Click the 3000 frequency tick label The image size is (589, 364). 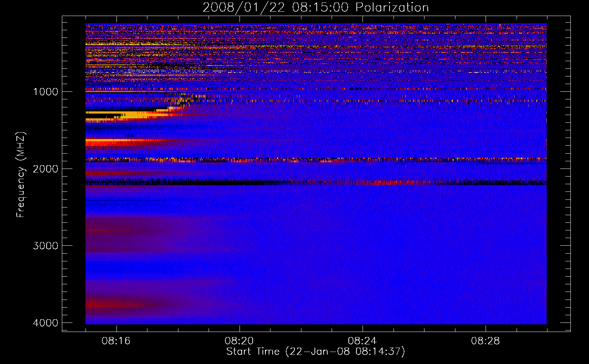pos(46,246)
